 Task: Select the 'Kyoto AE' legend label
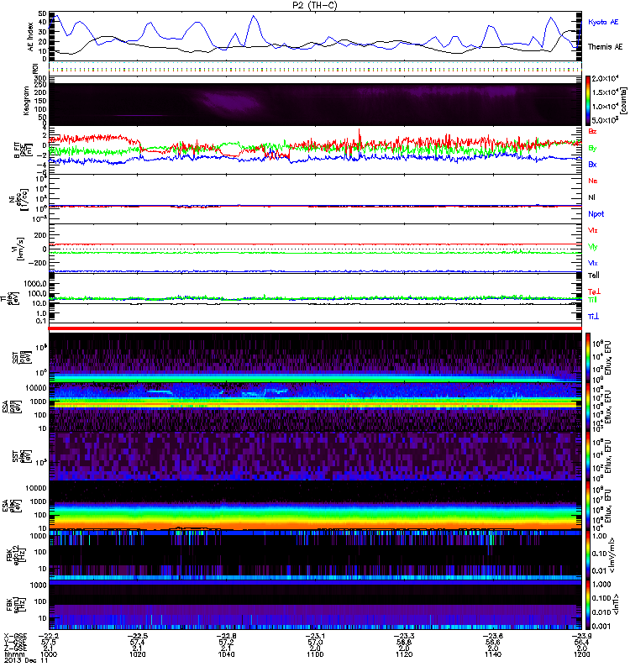(603, 22)
